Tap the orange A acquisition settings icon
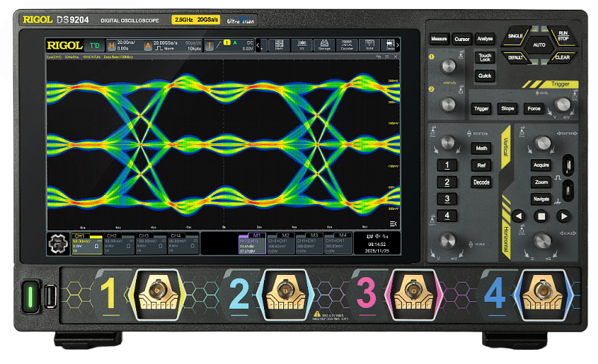Image resolution: width=598 pixels, height=364 pixels. (147, 46)
